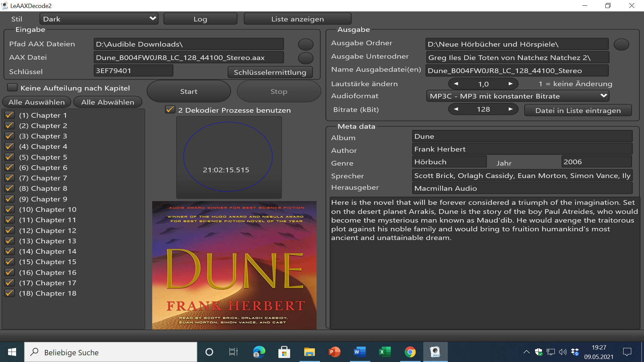Open PowerPoint from the taskbar
644x362 pixels.
pyautogui.click(x=334, y=352)
